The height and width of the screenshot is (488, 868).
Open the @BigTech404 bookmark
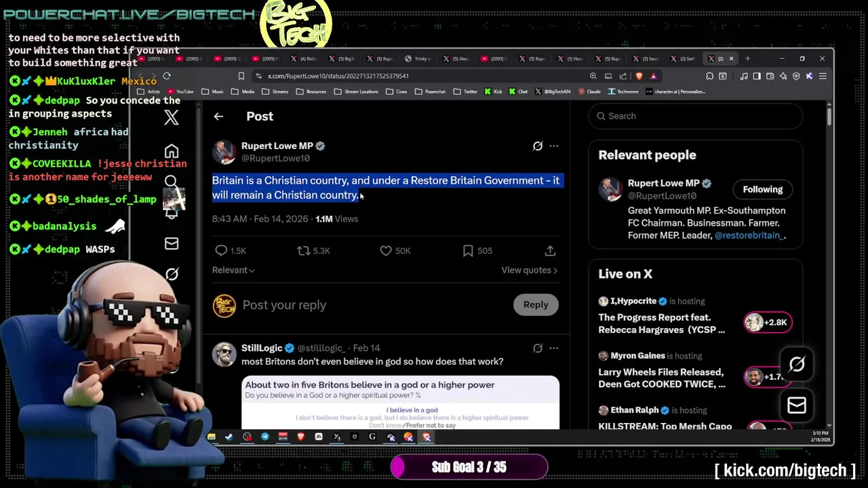click(x=553, y=91)
